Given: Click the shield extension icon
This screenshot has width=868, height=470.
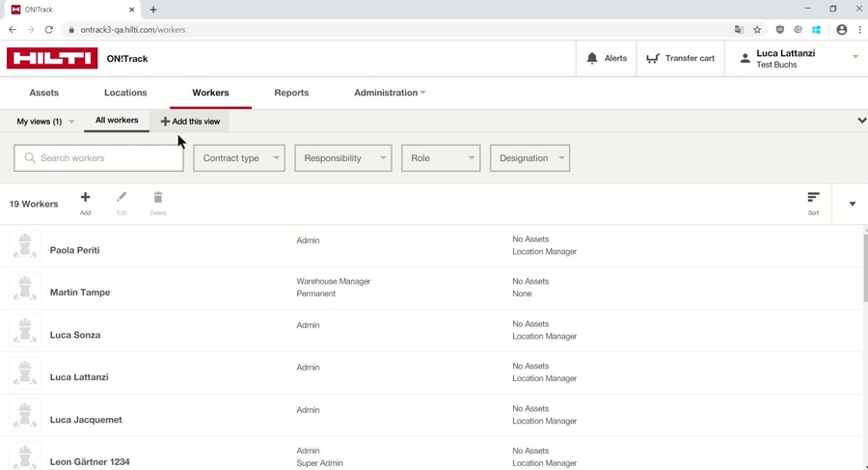Looking at the screenshot, I should click(x=779, y=30).
